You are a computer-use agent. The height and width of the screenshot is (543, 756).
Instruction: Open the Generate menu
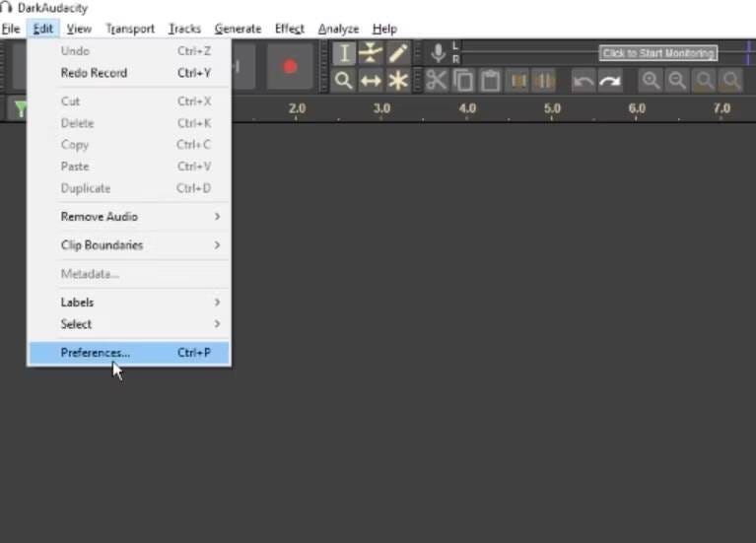tap(238, 29)
